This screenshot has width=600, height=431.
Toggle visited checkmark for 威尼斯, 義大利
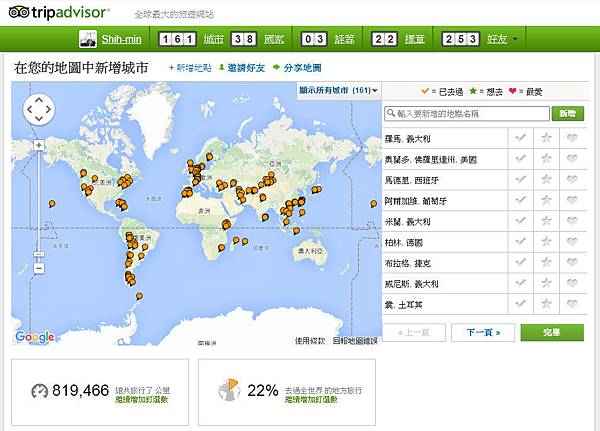coord(520,284)
